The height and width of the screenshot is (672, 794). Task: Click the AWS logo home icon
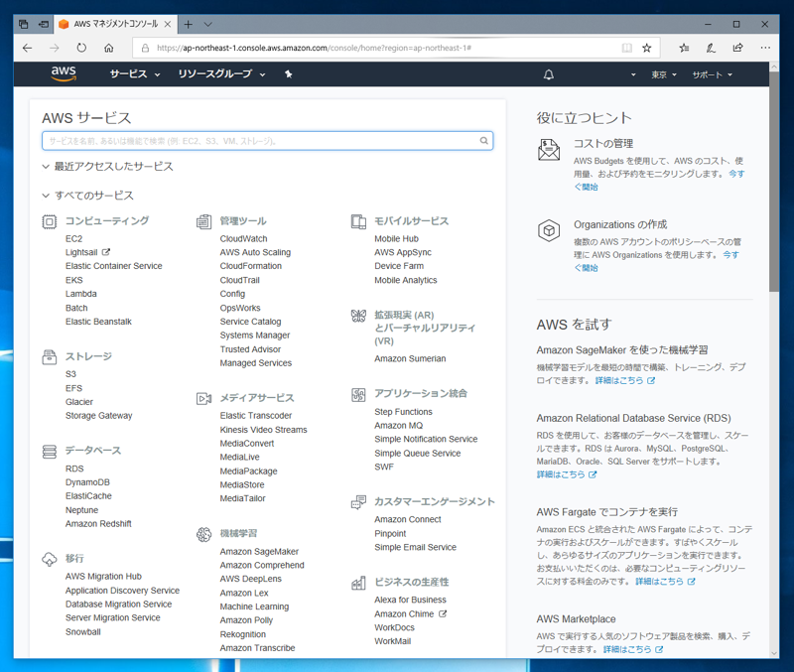click(x=64, y=73)
